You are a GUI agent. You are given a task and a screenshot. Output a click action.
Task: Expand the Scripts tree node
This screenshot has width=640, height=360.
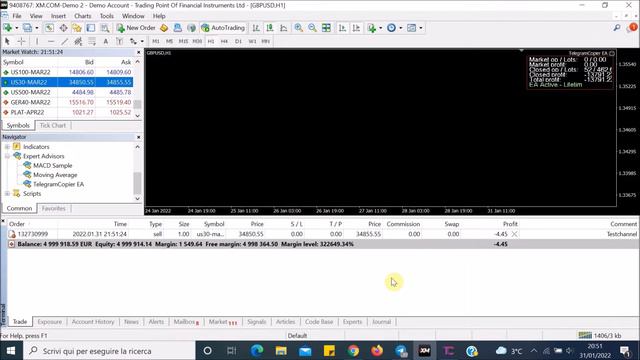point(7,193)
